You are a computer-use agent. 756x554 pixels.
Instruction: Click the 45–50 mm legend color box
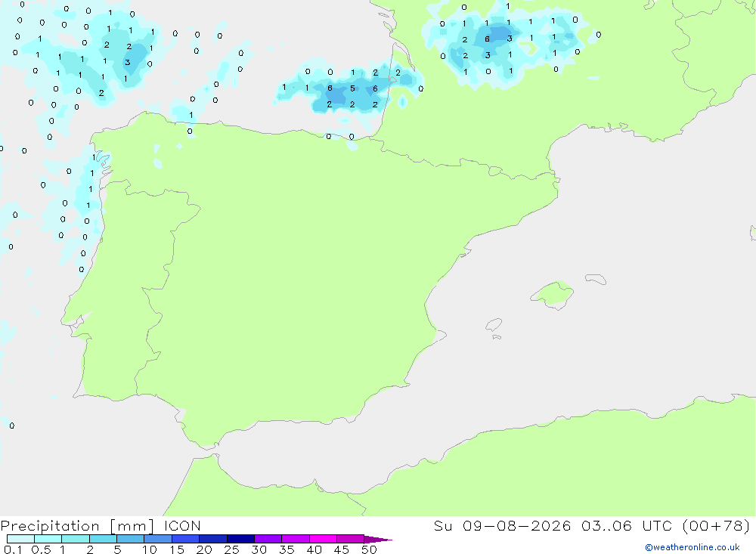351,539
